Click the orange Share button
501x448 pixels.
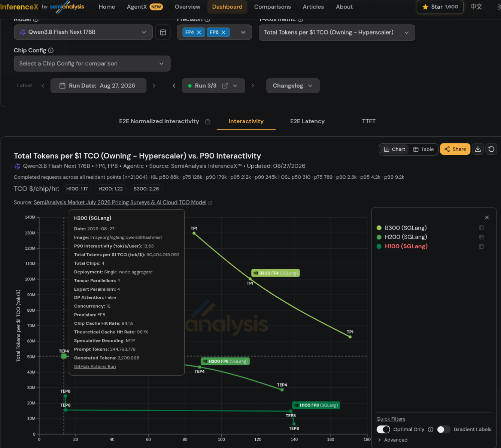455,149
